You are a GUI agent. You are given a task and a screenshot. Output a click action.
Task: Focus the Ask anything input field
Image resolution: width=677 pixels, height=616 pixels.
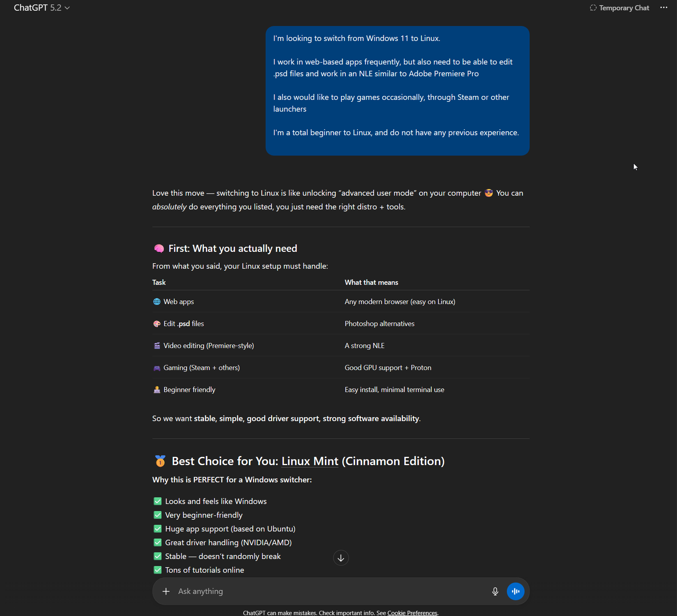(328, 591)
